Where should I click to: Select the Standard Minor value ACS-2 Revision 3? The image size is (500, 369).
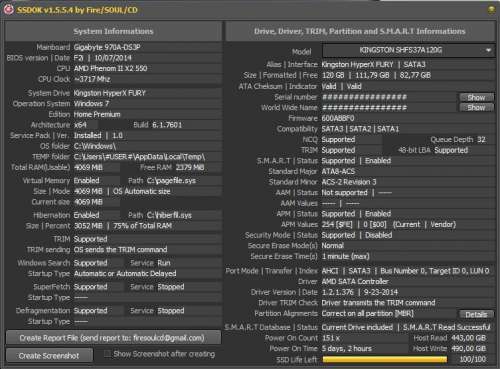point(349,182)
